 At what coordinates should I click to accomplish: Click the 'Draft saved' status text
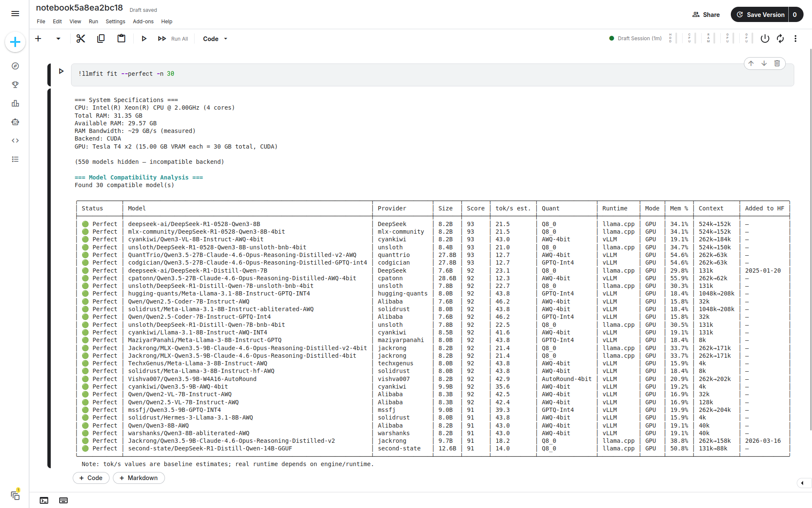click(143, 10)
